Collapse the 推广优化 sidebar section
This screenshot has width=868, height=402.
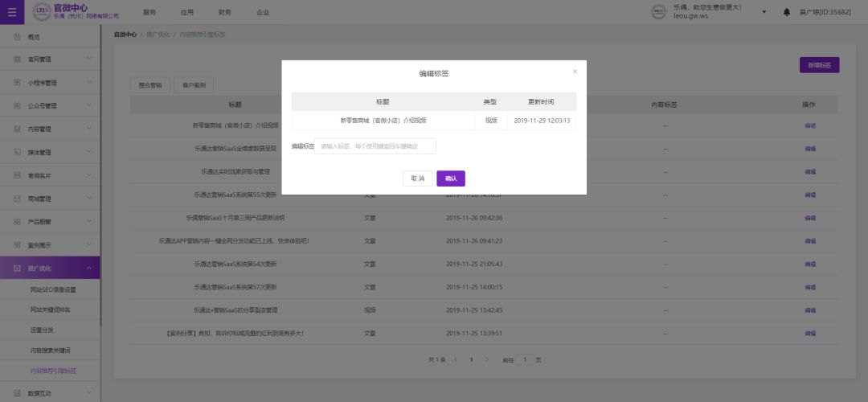coord(89,268)
